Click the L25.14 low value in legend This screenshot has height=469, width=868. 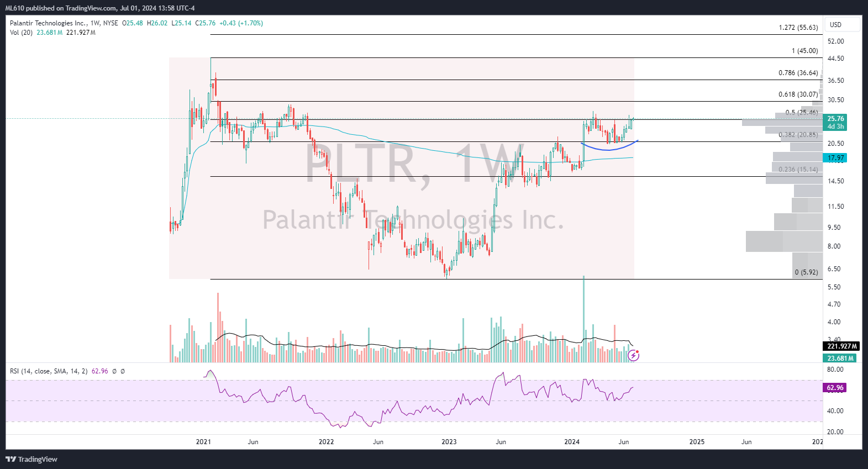pos(181,23)
